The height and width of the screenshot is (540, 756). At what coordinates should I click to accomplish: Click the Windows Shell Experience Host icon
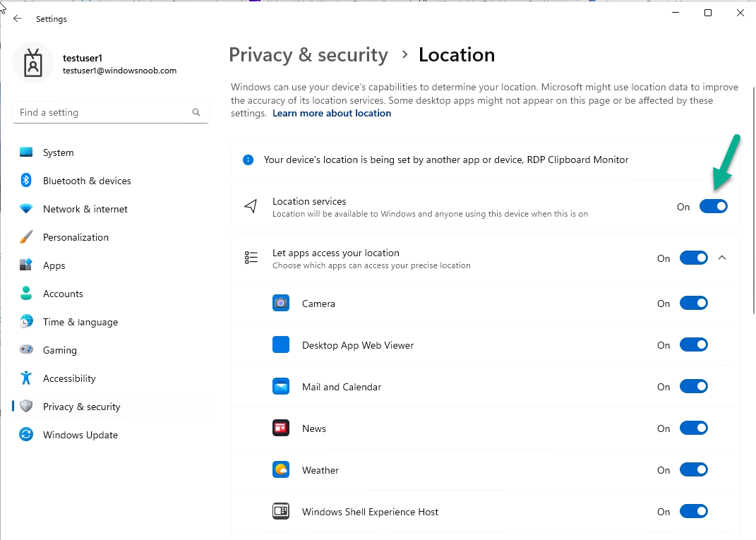[x=281, y=511]
